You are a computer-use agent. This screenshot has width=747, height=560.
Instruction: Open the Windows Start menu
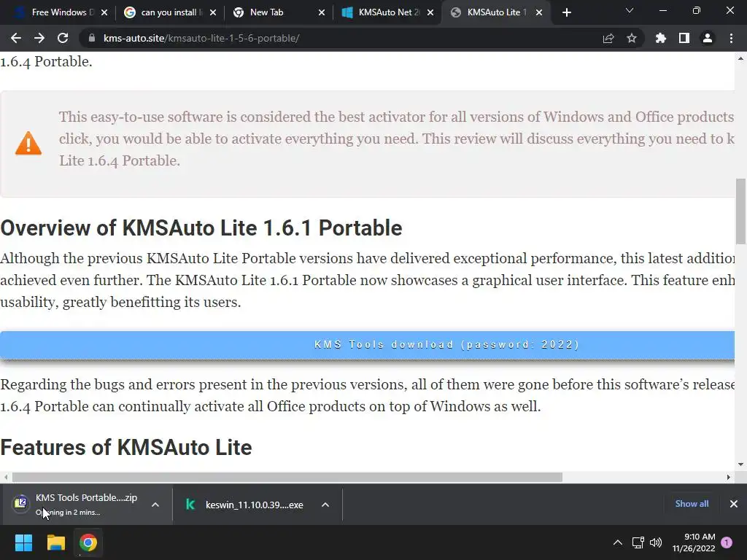(23, 542)
